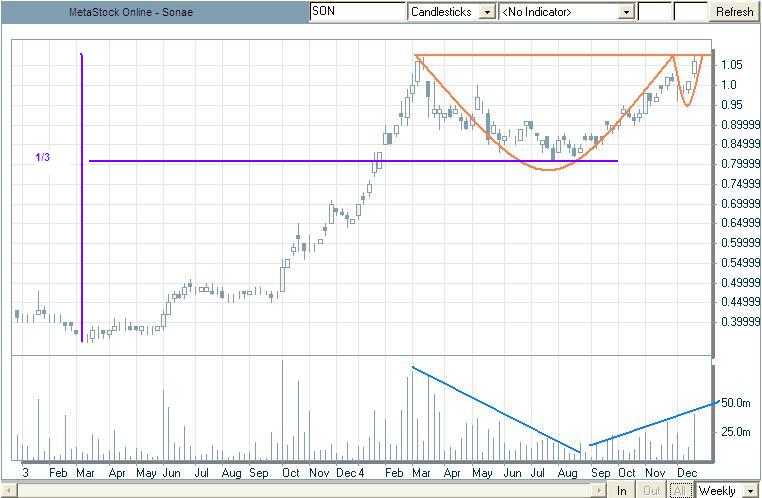Click the All zoom button
This screenshot has height=498, width=762.
(x=679, y=491)
